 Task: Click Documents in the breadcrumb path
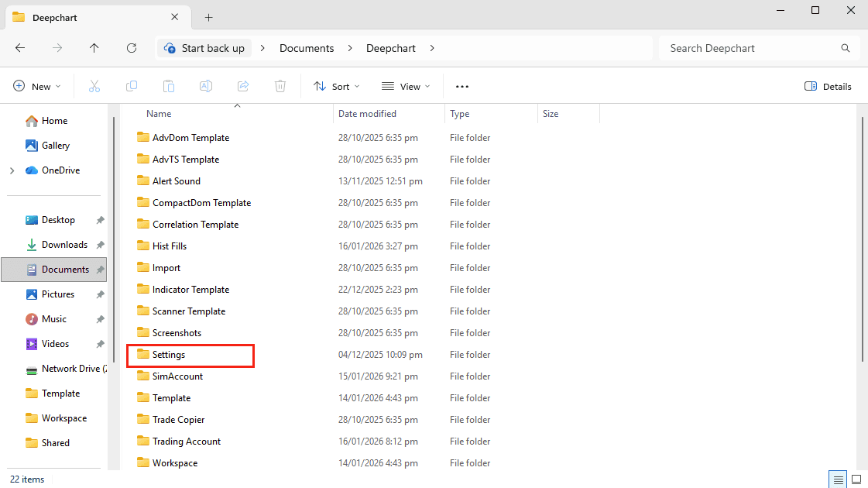[307, 48]
